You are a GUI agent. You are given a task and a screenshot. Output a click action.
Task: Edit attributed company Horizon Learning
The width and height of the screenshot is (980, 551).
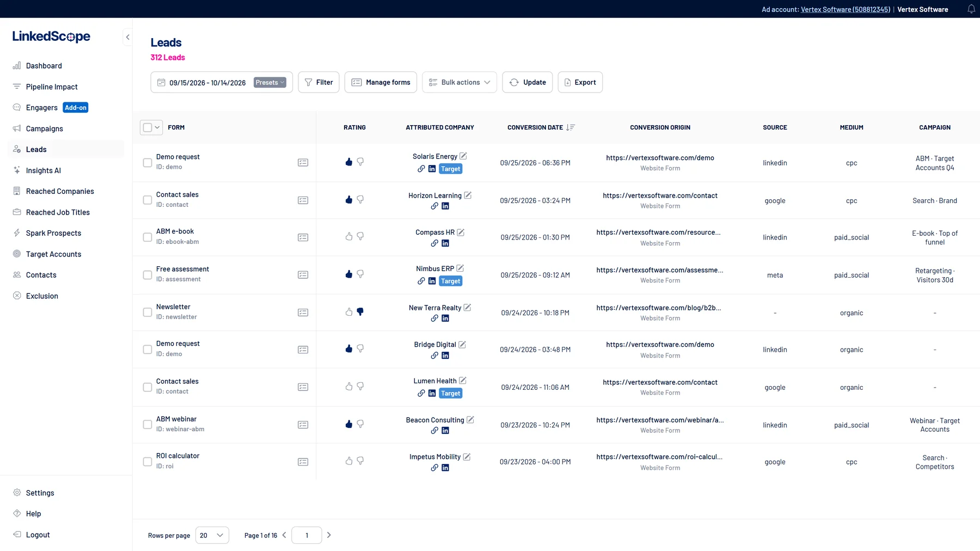468,195
